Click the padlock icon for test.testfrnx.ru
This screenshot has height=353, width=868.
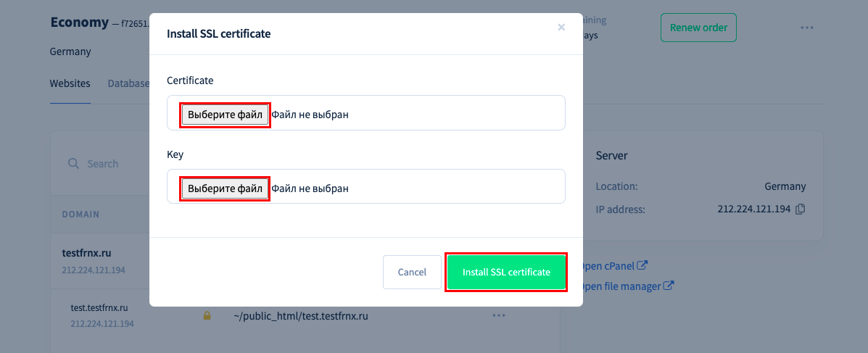point(207,316)
